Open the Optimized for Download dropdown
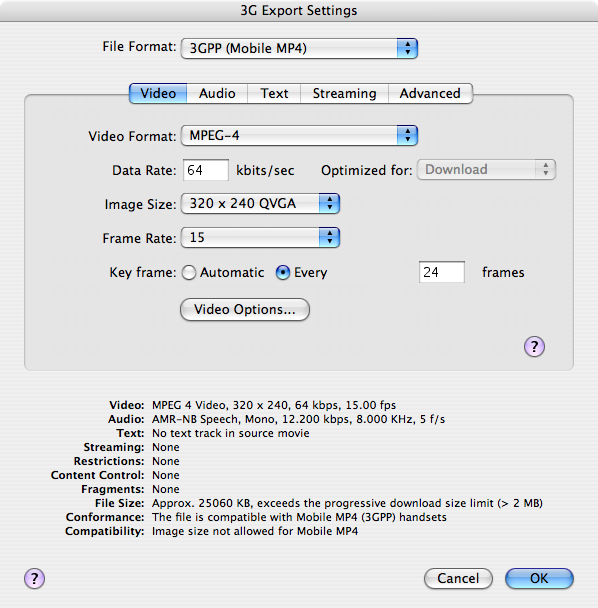 tap(486, 169)
